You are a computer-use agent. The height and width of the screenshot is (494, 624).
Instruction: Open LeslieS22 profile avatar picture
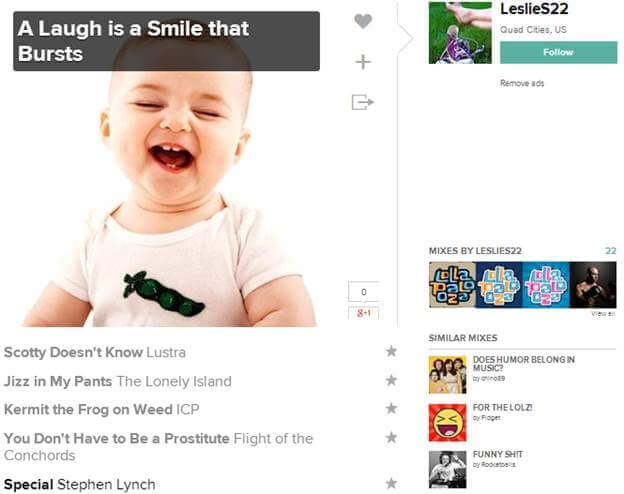tap(460, 33)
